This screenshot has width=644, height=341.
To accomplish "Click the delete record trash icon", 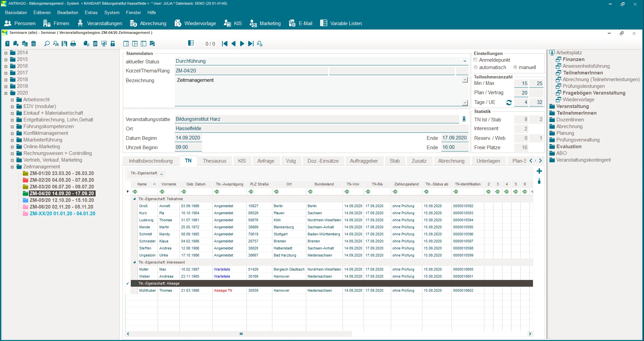I will (x=34, y=44).
